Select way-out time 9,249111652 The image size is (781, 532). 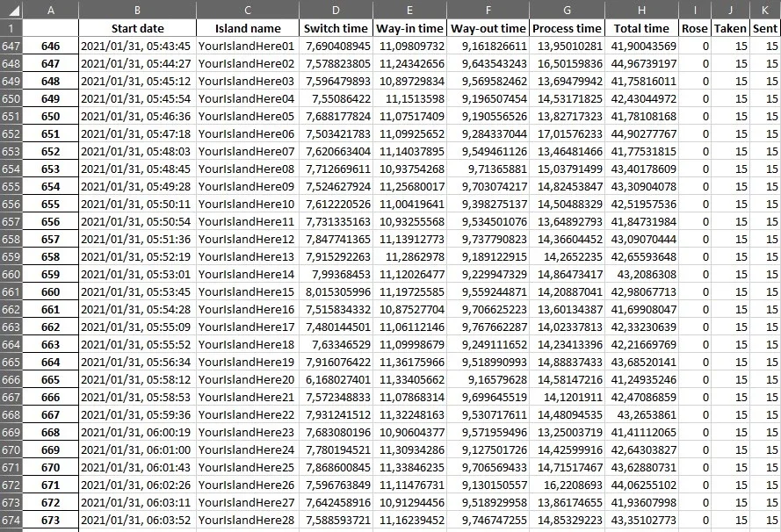(488, 344)
